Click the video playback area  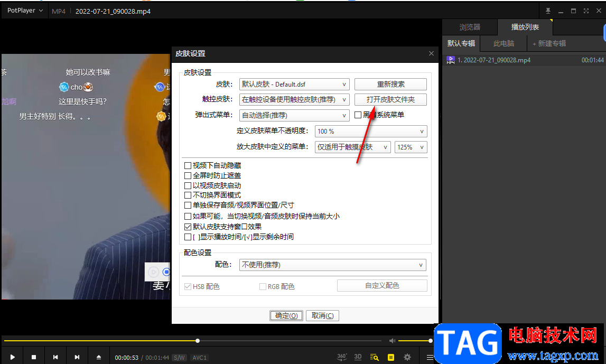86,176
